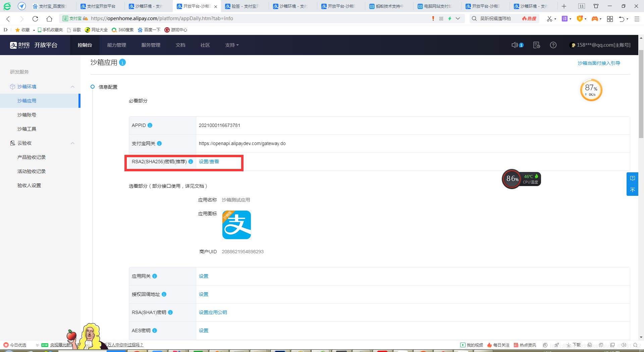Viewport: 644px width, 352px height.
Task: Open dropdown arrow beside game controller icon
Action: (x=600, y=19)
